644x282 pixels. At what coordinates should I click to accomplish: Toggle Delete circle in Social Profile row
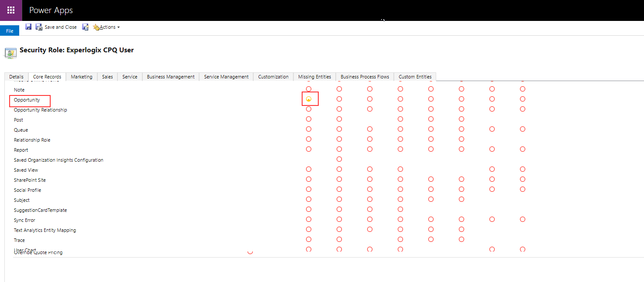(x=400, y=189)
